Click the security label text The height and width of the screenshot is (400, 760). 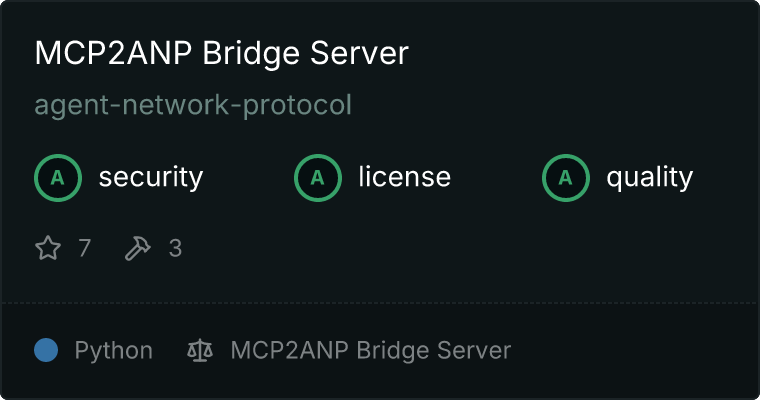coord(151,177)
